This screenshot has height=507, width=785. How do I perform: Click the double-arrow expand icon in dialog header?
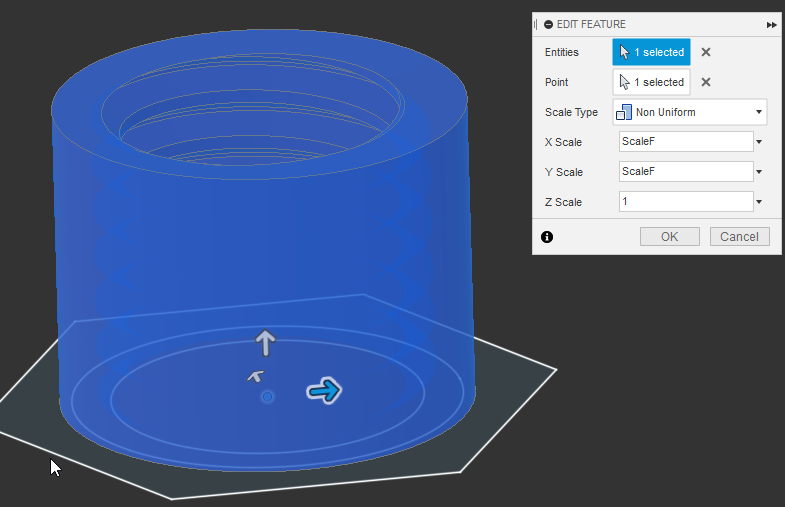point(771,25)
